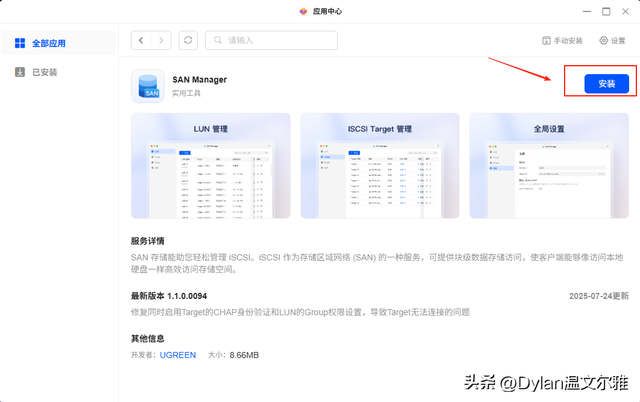The width and height of the screenshot is (640, 402).
Task: Open the Installed (已安装) section
Action: pyautogui.click(x=58, y=72)
